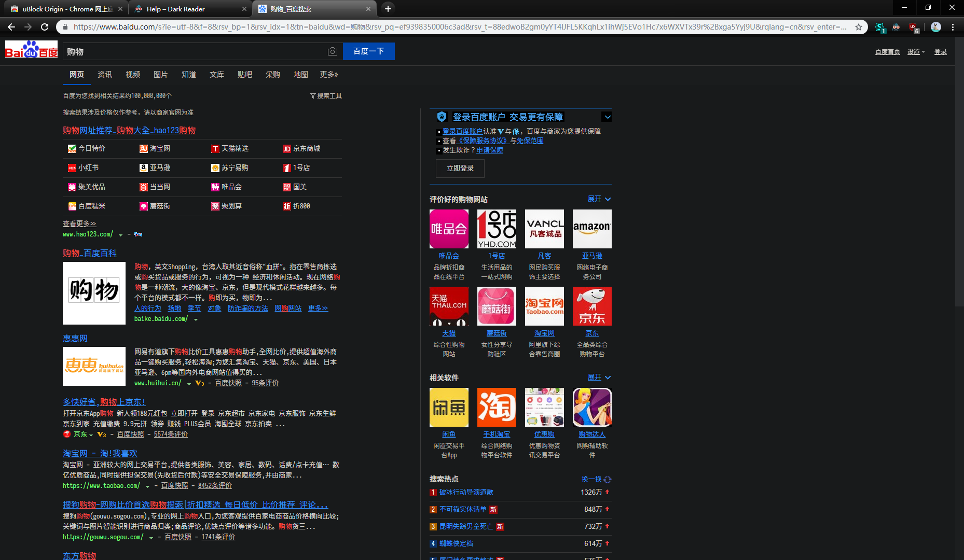
Task: Open the Chrome three-dot menu
Action: pyautogui.click(x=953, y=27)
